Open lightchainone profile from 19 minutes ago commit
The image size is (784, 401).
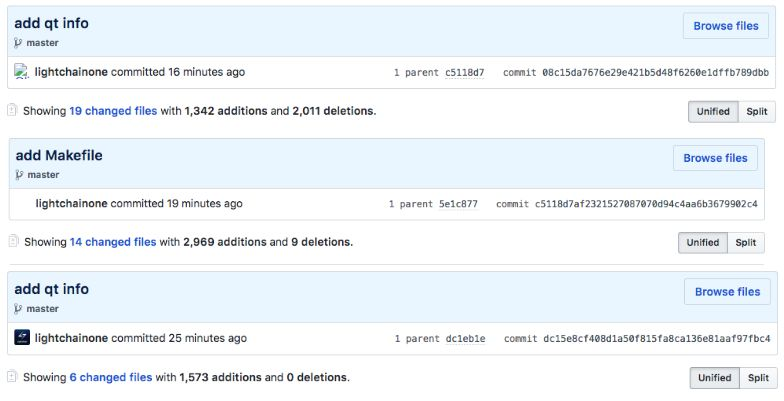point(72,204)
